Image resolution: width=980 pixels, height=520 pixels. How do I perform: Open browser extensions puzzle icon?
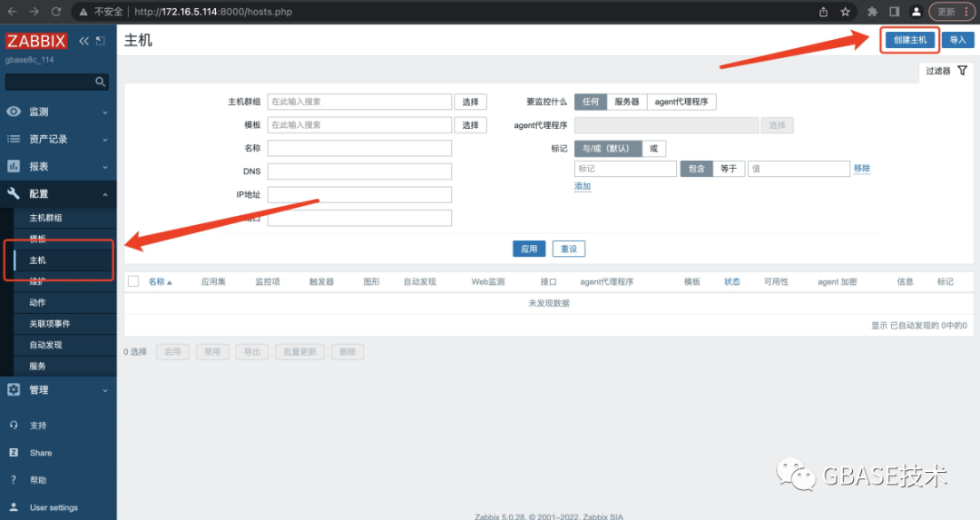[x=873, y=12]
